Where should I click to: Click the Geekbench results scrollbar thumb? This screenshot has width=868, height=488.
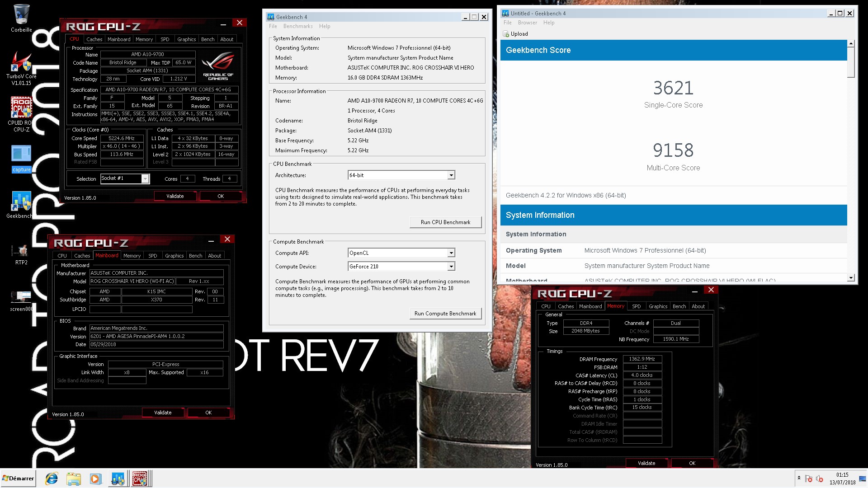[851, 62]
